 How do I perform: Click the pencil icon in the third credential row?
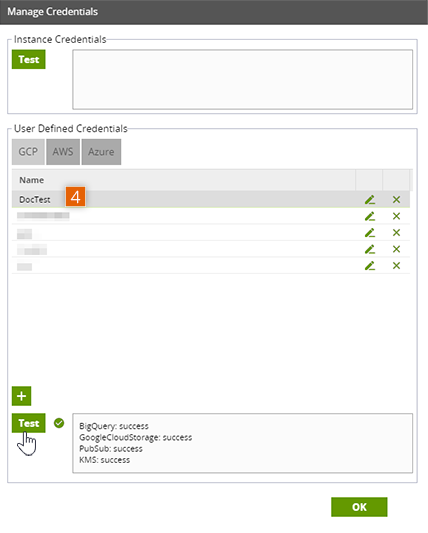370,233
